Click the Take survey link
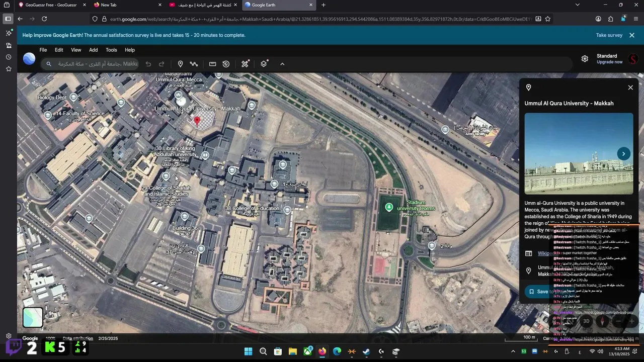 click(609, 35)
